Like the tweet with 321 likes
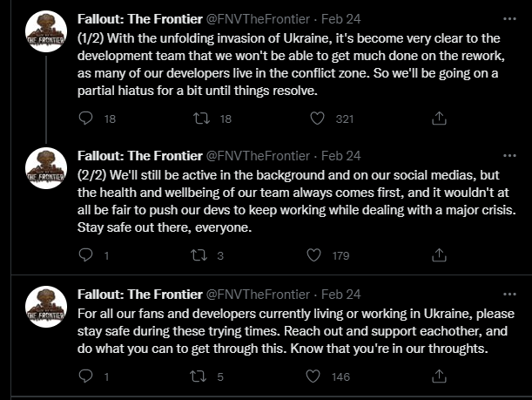The image size is (532, 400). [x=317, y=119]
